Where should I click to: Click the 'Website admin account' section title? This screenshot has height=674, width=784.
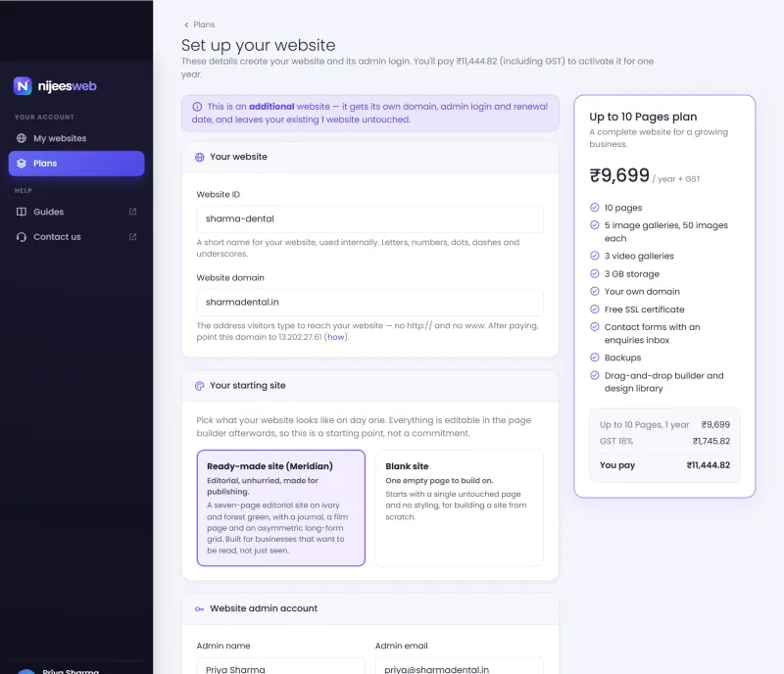pos(264,608)
